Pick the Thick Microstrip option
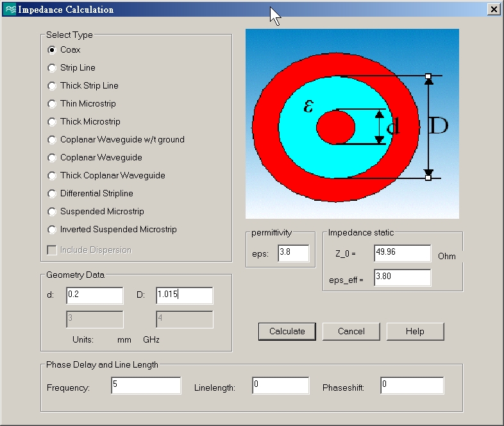Image resolution: width=504 pixels, height=426 pixels. pyautogui.click(x=53, y=122)
